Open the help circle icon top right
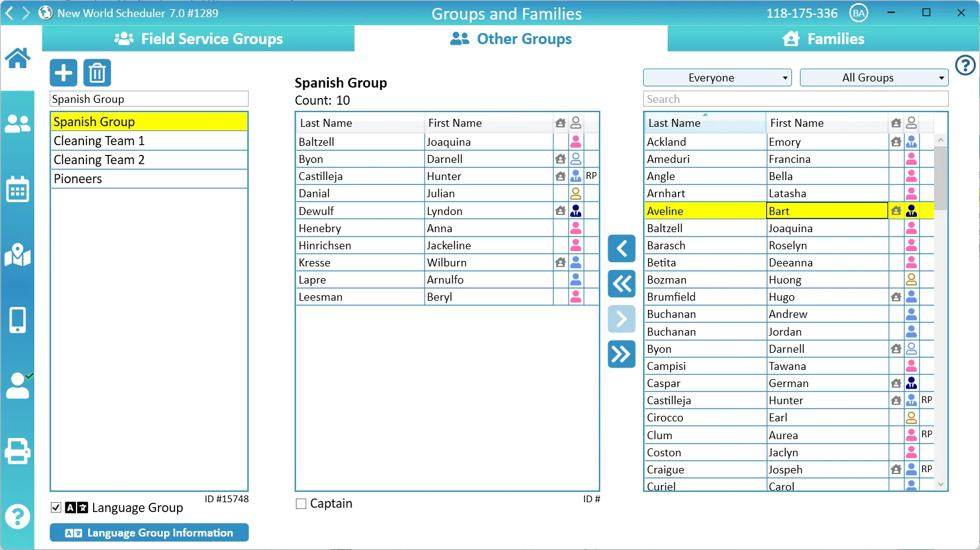 tap(965, 65)
